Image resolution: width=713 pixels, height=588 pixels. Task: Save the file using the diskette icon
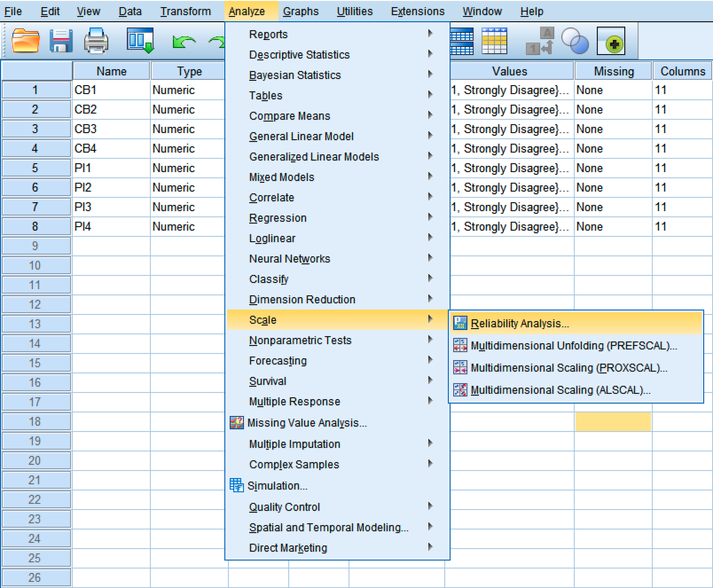[x=59, y=40]
